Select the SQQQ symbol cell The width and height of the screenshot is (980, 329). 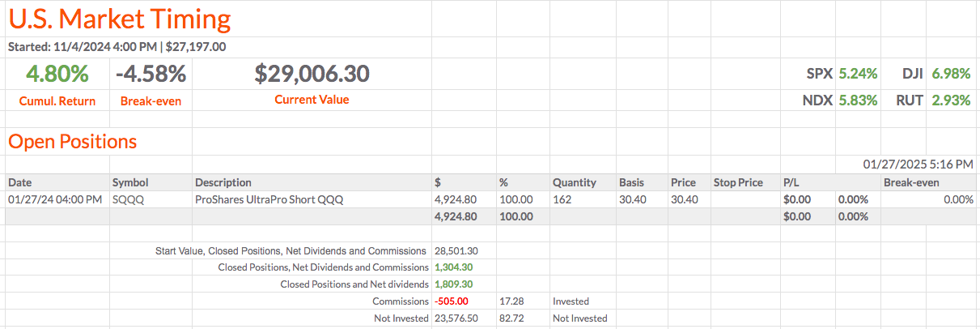point(128,199)
